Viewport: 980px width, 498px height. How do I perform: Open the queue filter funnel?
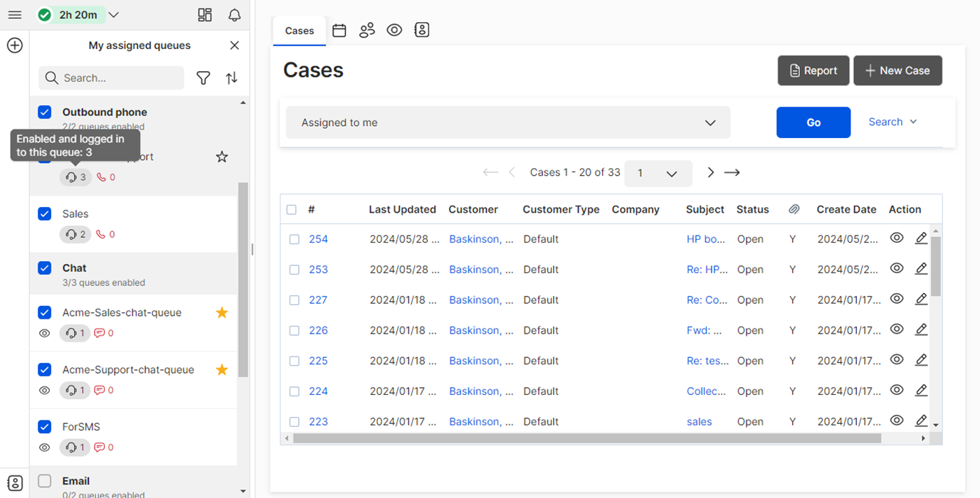click(204, 78)
